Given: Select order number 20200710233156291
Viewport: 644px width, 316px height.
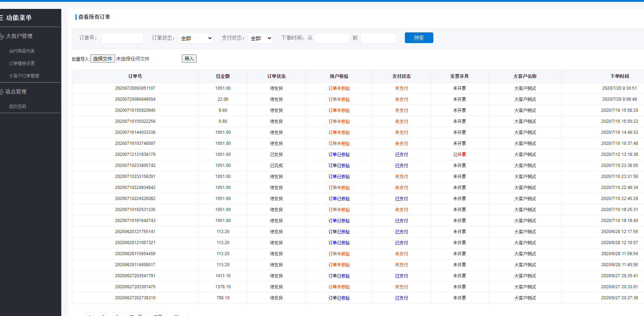Looking at the screenshot, I should [135, 177].
